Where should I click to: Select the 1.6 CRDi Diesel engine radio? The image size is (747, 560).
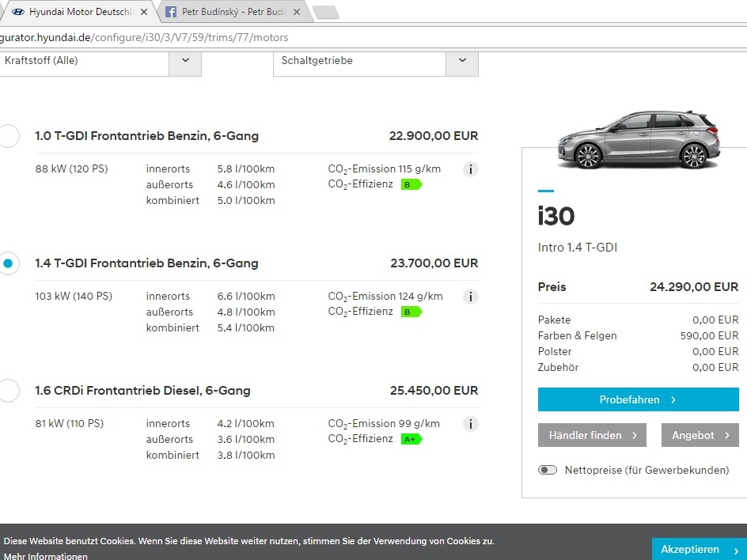click(x=8, y=391)
